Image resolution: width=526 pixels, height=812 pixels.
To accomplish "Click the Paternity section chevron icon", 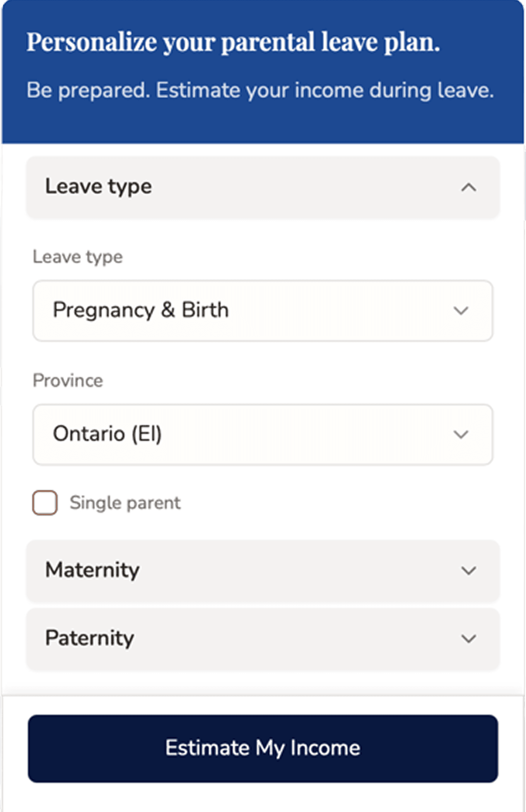I will [x=468, y=639].
